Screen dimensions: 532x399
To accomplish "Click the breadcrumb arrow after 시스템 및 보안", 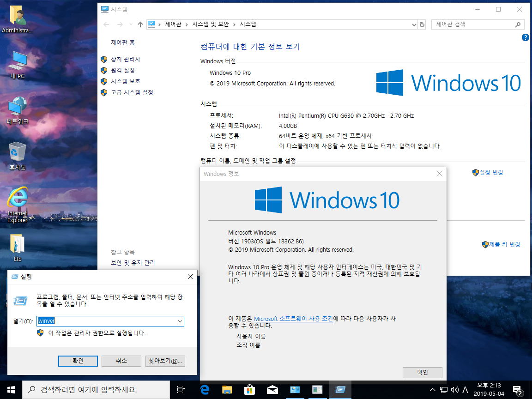I will [234, 24].
